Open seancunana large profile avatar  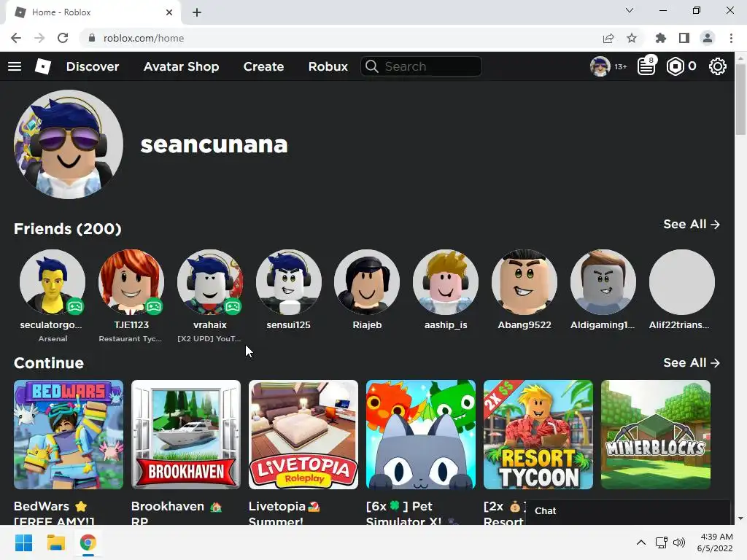pyautogui.click(x=69, y=144)
